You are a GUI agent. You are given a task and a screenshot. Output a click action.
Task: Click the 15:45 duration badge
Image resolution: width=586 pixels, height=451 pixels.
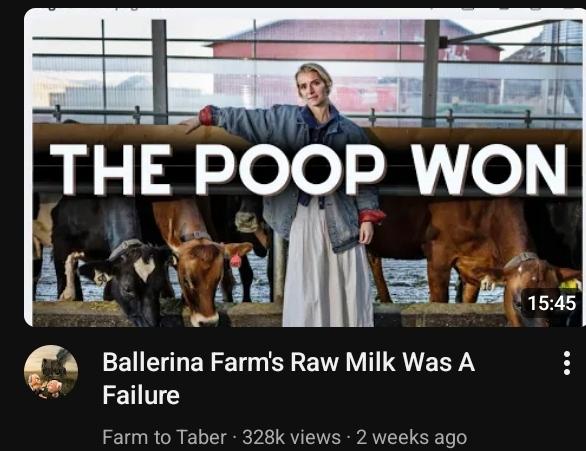(551, 303)
